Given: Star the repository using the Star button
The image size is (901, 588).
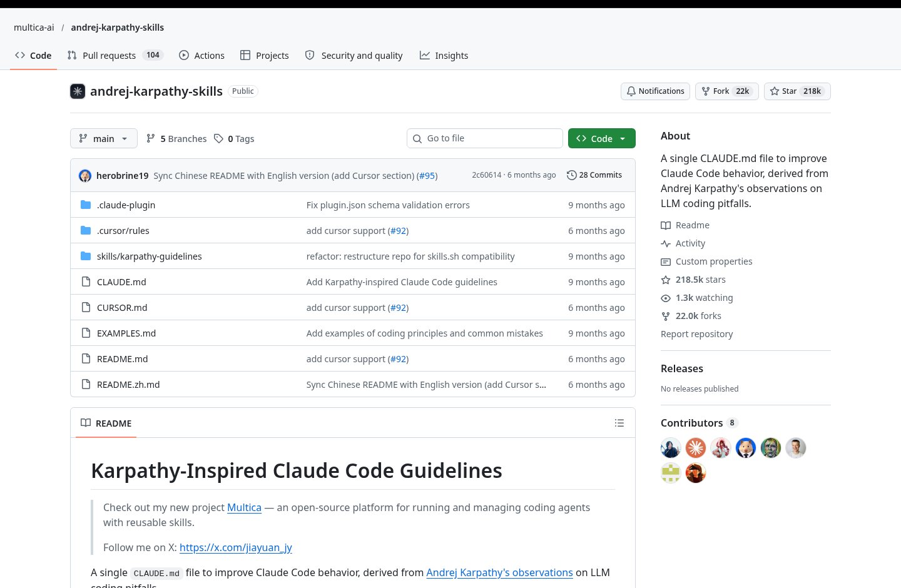Looking at the screenshot, I should click(797, 91).
